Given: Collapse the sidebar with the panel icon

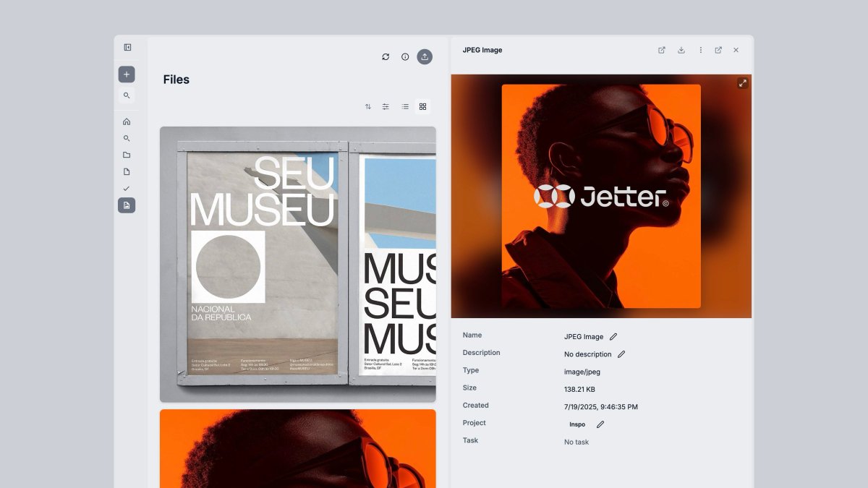Looking at the screenshot, I should tap(127, 48).
